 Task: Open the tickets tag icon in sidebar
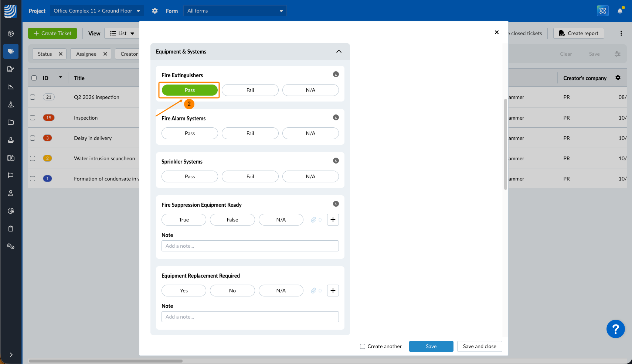[x=11, y=51]
